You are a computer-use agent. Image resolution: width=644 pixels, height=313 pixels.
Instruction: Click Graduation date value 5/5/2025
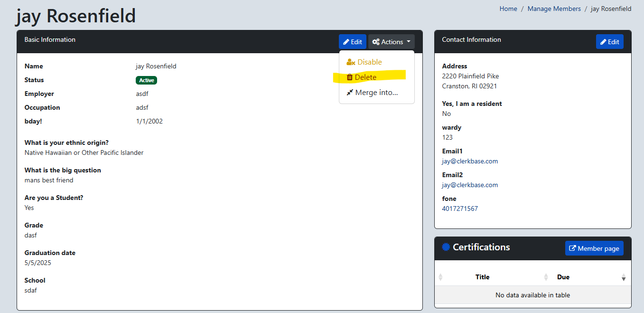[x=38, y=263]
